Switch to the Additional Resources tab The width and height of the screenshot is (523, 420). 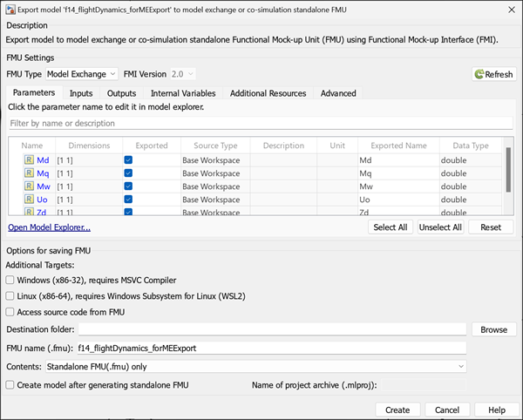268,93
